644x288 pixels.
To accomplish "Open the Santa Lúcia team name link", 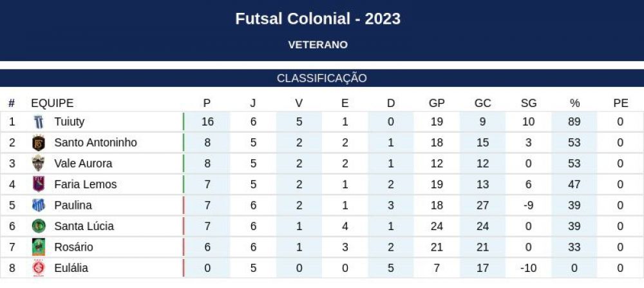I will [x=84, y=226].
